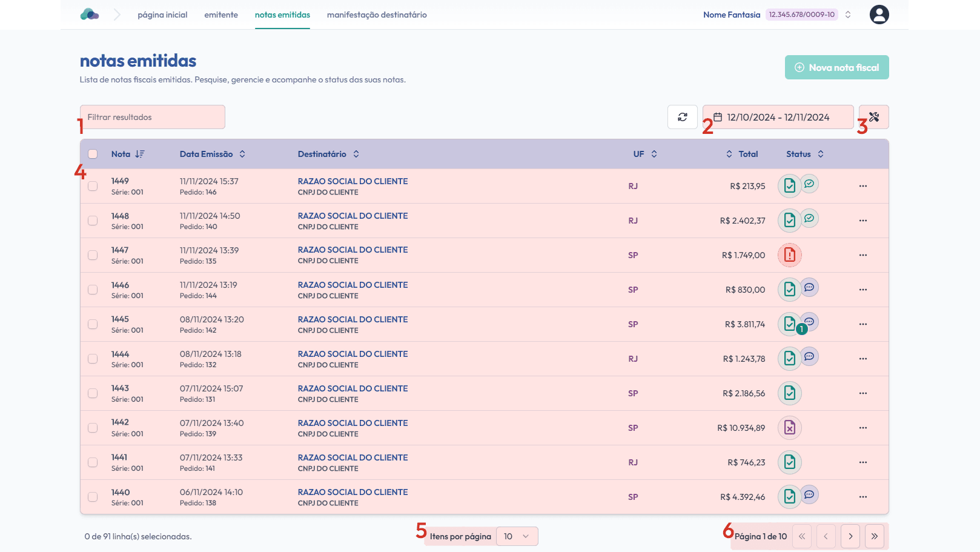The image size is (980, 552).
Task: Click the Nova nota fiscal button
Action: pyautogui.click(x=836, y=67)
